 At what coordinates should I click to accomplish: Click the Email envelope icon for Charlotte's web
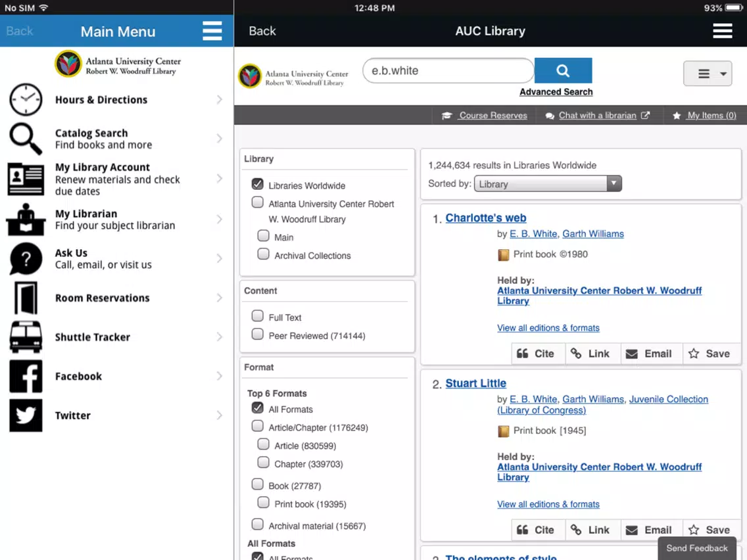pyautogui.click(x=632, y=354)
